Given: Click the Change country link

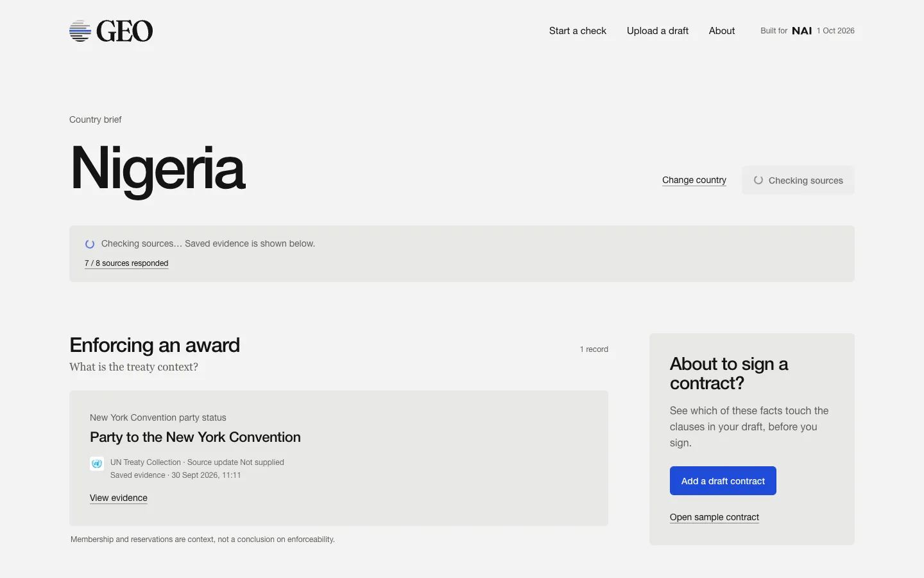Looking at the screenshot, I should point(694,180).
